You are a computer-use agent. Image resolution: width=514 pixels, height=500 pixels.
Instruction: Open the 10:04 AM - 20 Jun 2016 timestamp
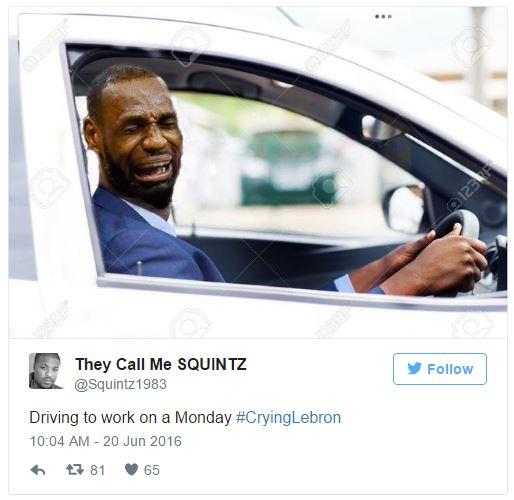tap(106, 441)
